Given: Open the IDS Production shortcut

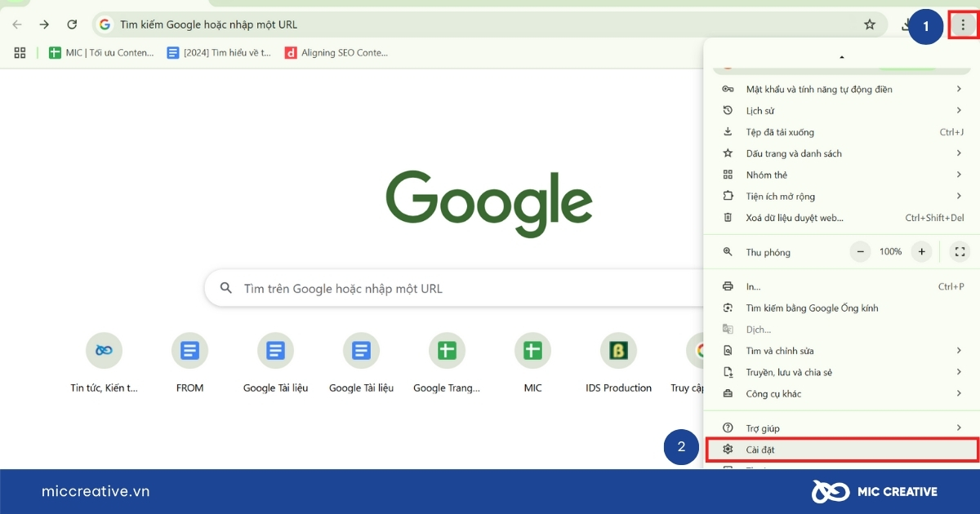Looking at the screenshot, I should 618,364.
